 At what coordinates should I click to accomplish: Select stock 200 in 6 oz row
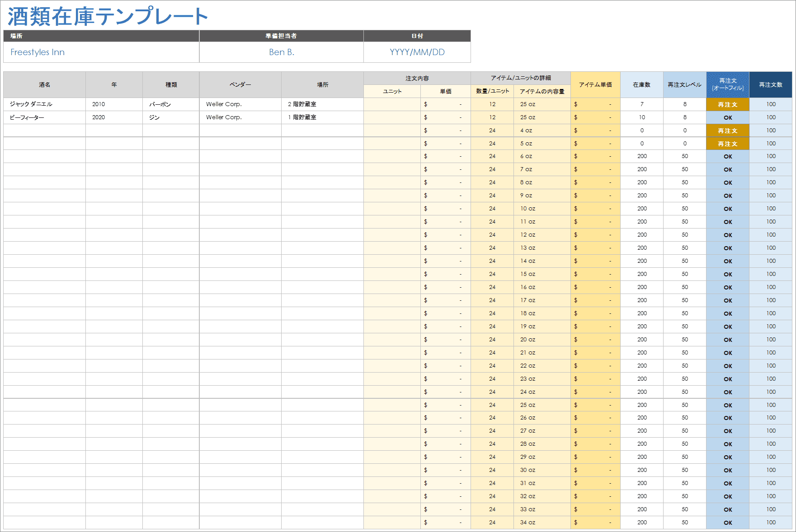point(642,156)
